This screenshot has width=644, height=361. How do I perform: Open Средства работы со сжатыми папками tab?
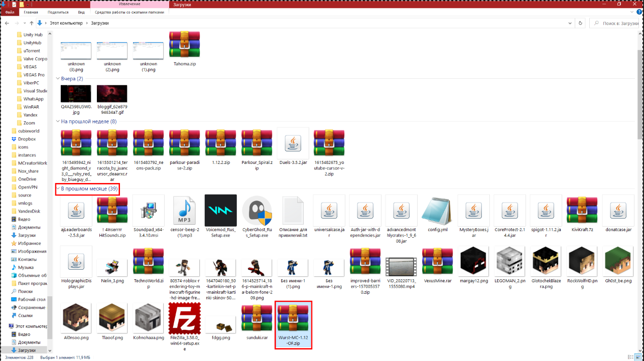(x=130, y=12)
